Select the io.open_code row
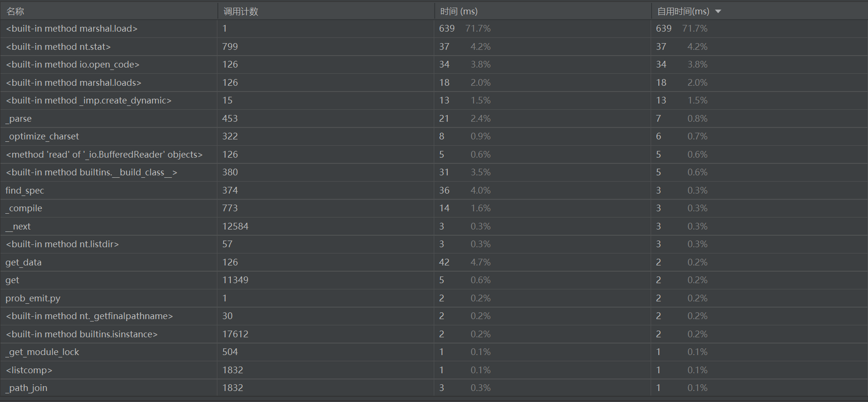The height and width of the screenshot is (402, 868). tap(434, 65)
